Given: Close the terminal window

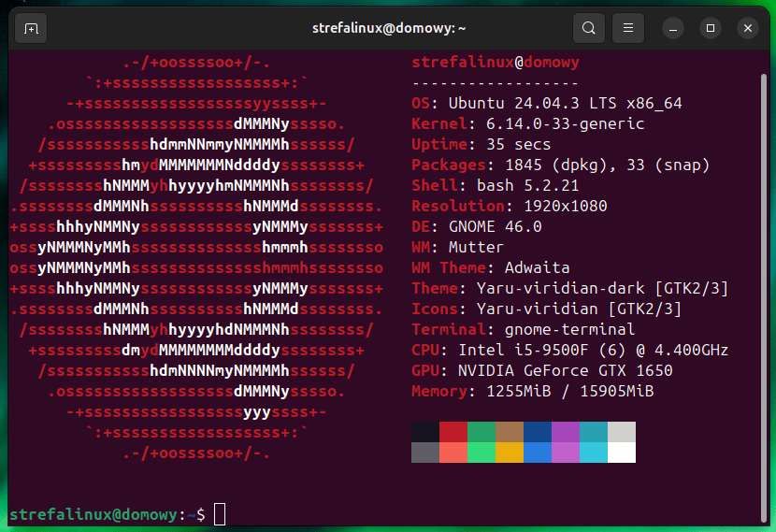Looking at the screenshot, I should point(747,28).
